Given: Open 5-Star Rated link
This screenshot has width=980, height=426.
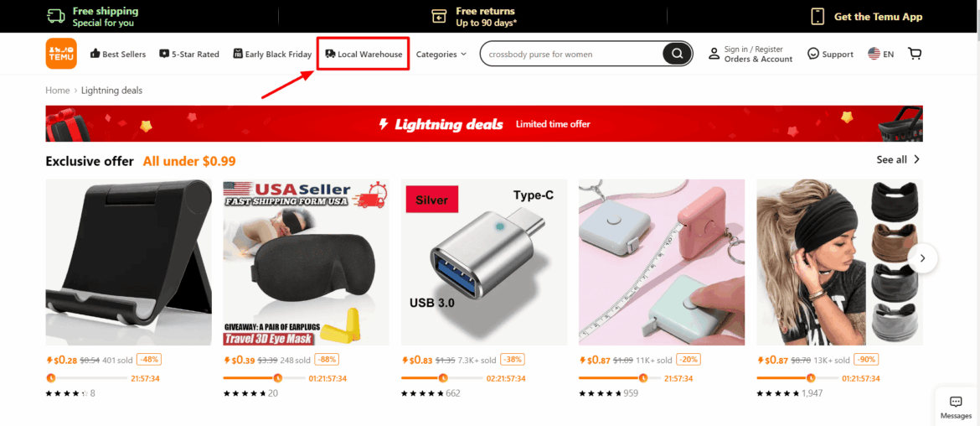Looking at the screenshot, I should (189, 54).
